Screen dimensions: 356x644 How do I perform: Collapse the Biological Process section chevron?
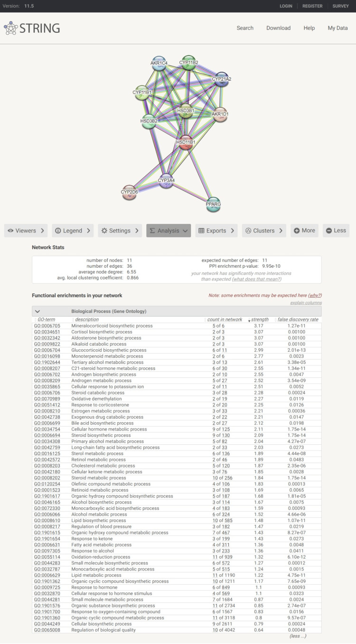pyautogui.click(x=37, y=311)
